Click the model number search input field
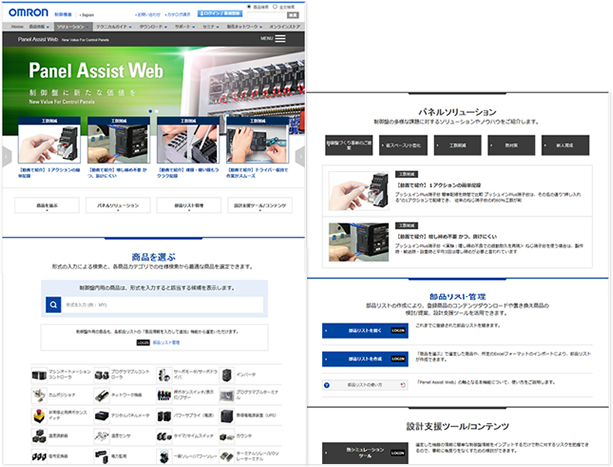This screenshot has width=613, height=467. 162,304
